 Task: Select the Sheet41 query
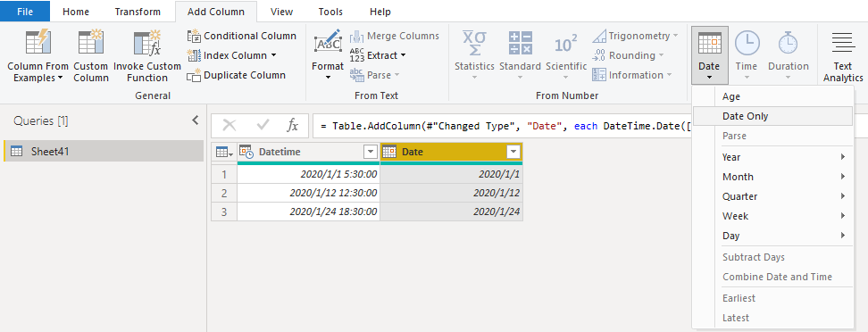[x=104, y=151]
